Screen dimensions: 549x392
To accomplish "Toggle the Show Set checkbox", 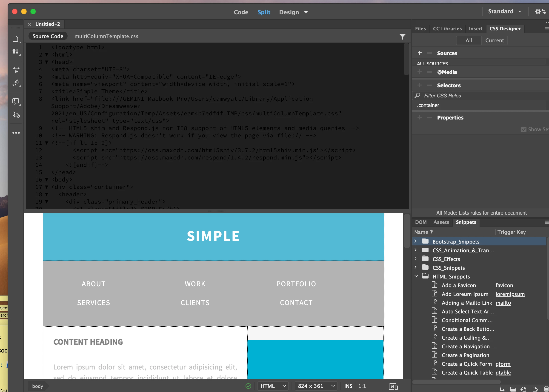I will [x=523, y=129].
